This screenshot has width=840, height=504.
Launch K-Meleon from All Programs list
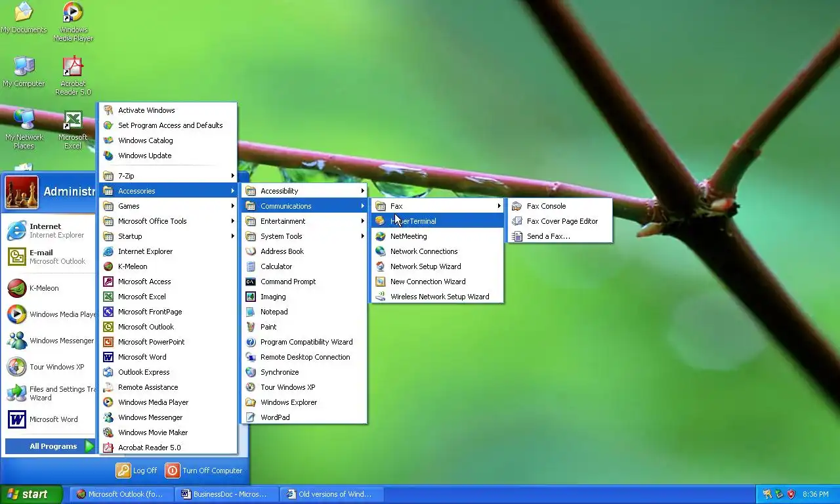click(168, 266)
